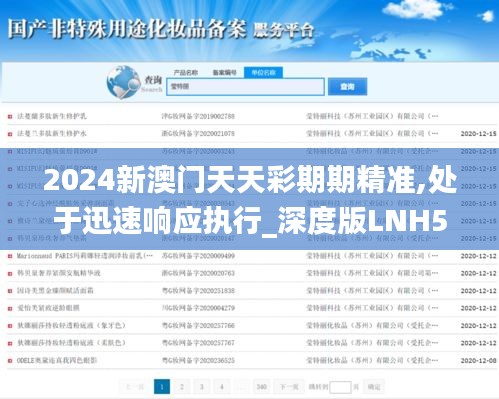
Task: Go to results page 4
Action: 222,387
